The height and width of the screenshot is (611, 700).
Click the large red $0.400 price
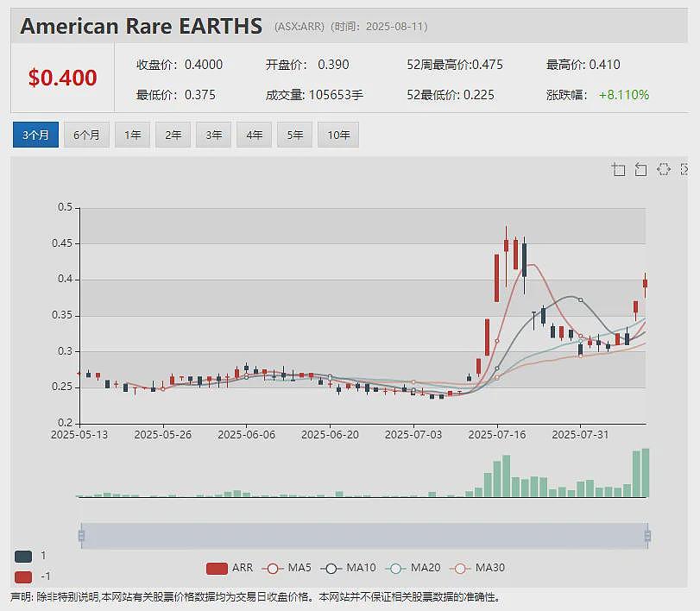click(62, 78)
